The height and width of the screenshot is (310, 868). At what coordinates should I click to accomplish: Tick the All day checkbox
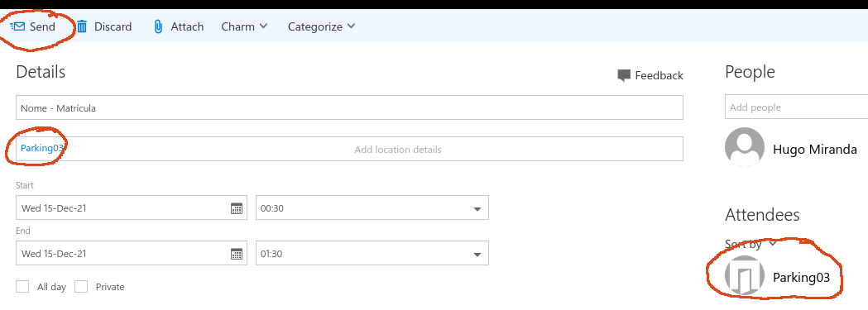(x=22, y=286)
